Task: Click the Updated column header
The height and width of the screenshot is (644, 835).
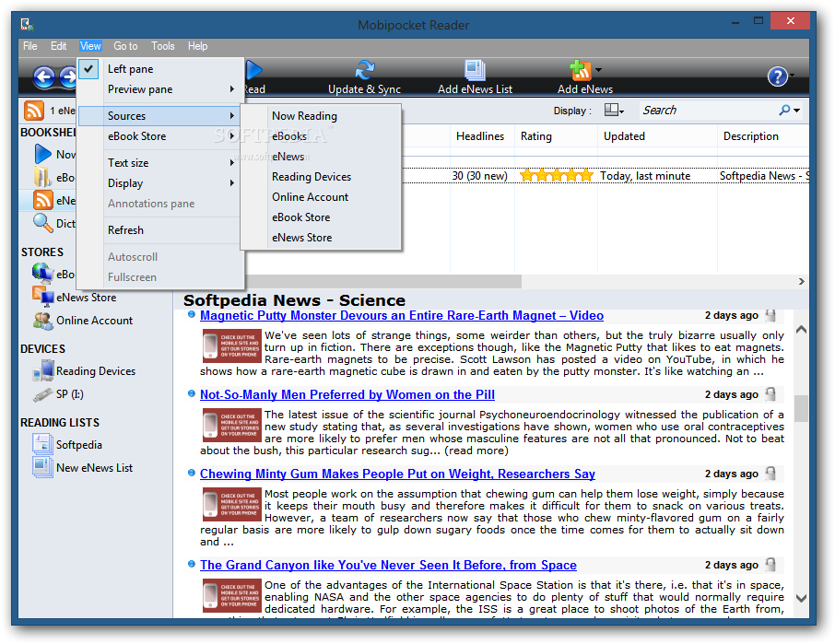Action: [657, 136]
